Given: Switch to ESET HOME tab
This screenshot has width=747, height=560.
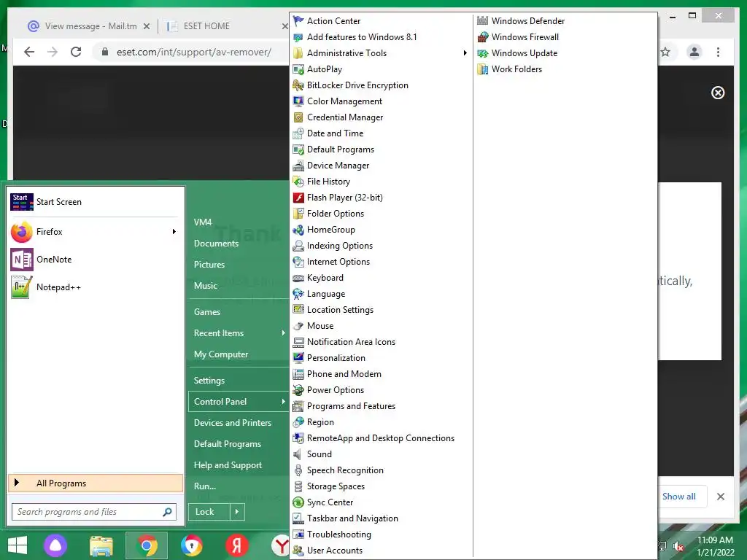Looking at the screenshot, I should click(x=206, y=26).
